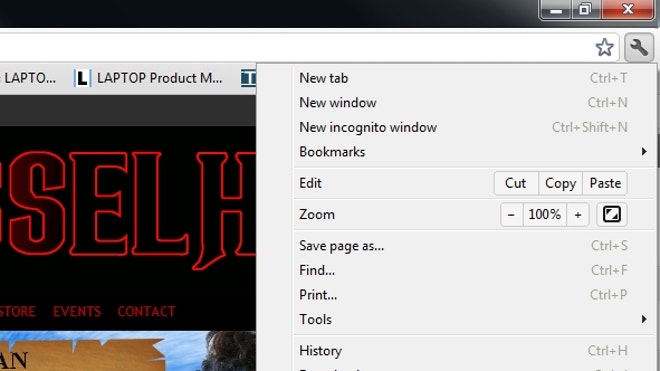Click the bookmark icon partly hidden by the menu
Screen dimensions: 660x371
pyautogui.click(x=248, y=78)
